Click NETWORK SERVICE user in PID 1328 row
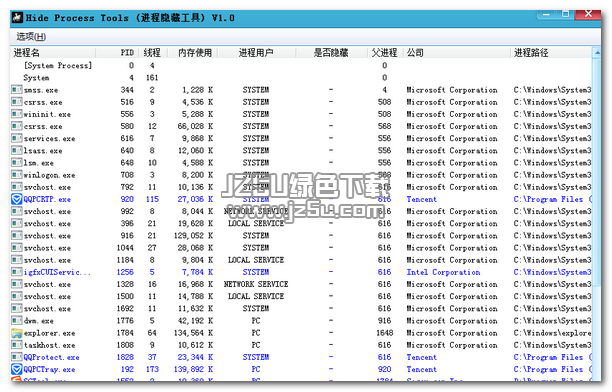This screenshot has width=612, height=392. 256,284
